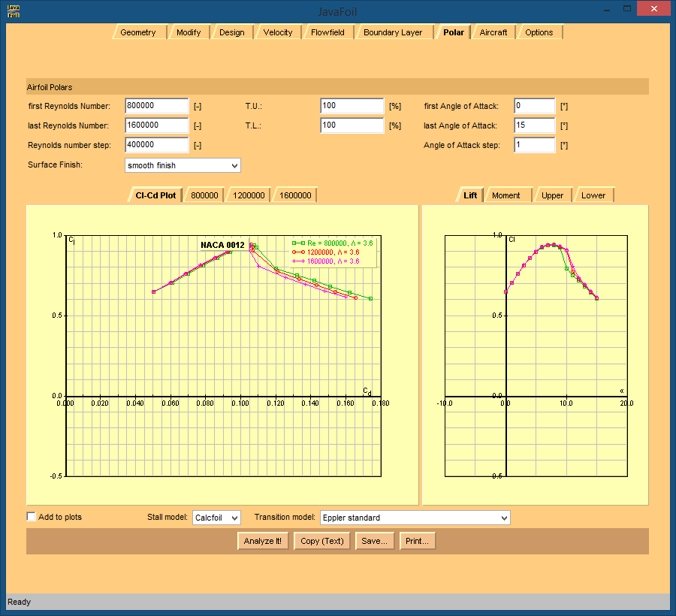
Task: Switch to the Moment plot tab
Action: click(506, 195)
